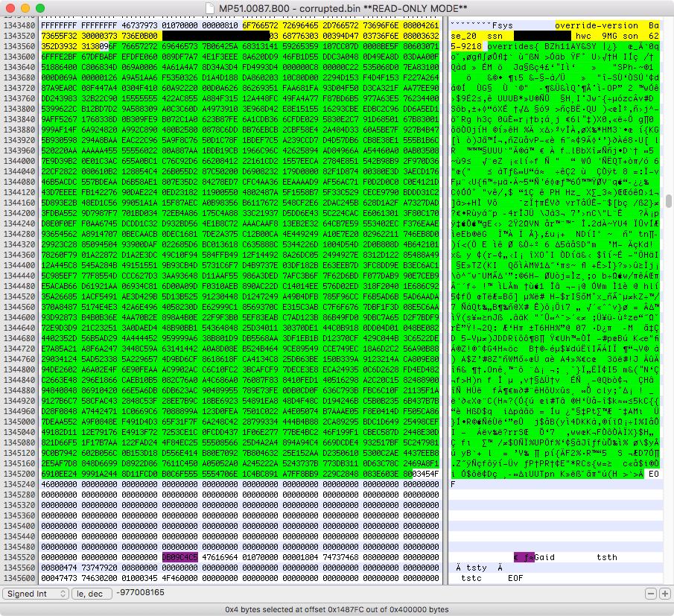The width and height of the screenshot is (674, 616).
Task: Click purple highlighted characters in ASCII pane
Action: [524, 557]
